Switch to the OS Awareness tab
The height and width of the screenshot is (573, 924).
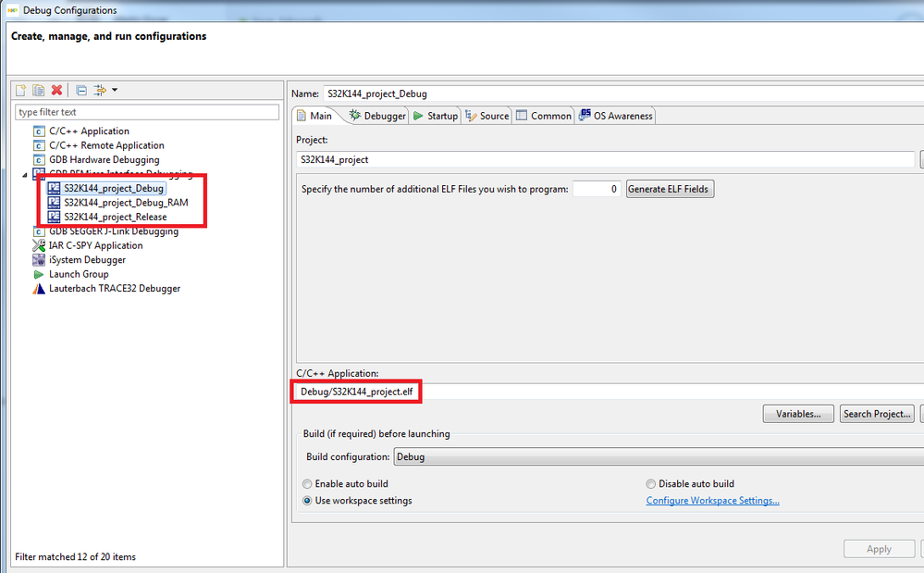coord(616,116)
